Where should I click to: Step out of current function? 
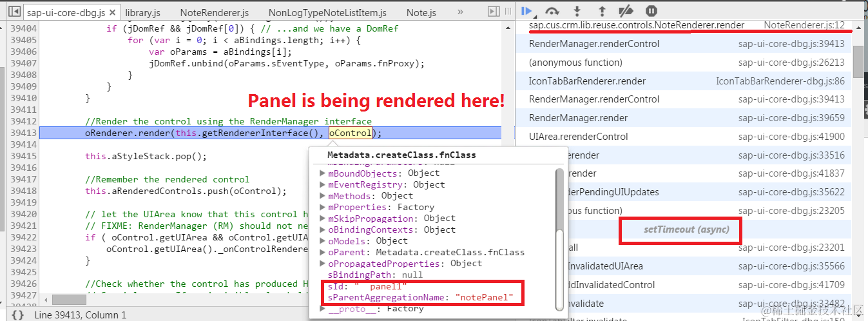602,11
